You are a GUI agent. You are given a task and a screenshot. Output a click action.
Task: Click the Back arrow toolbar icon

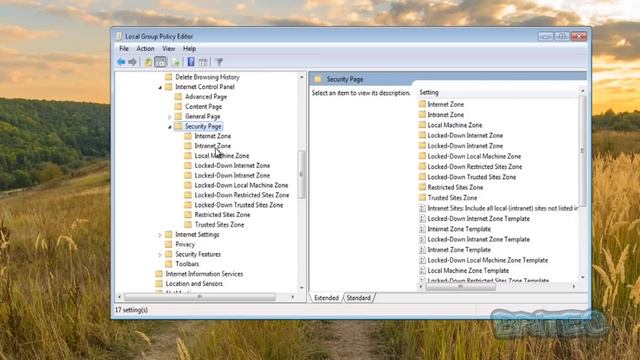point(121,62)
